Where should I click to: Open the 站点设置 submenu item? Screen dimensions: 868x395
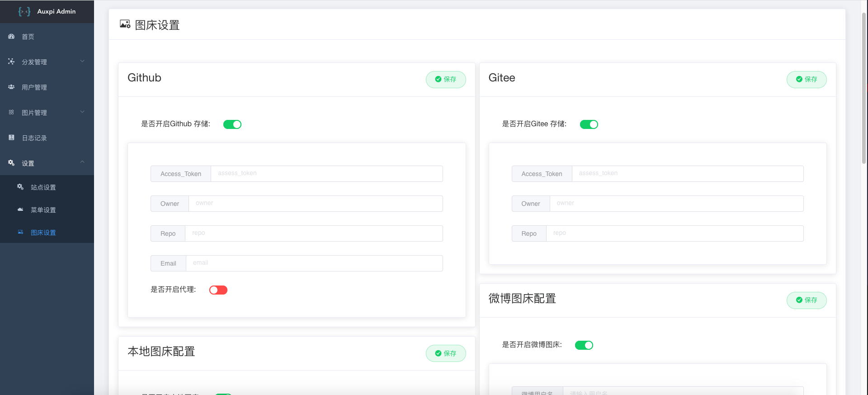pyautogui.click(x=47, y=187)
